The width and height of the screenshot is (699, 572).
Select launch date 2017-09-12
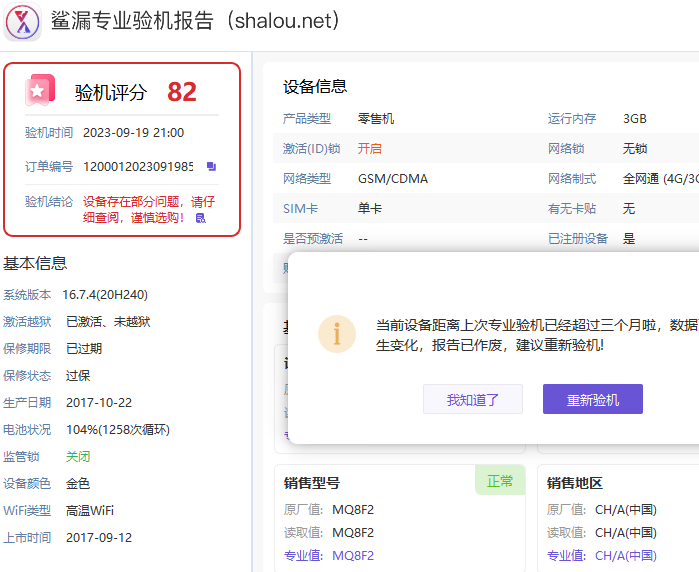point(99,538)
